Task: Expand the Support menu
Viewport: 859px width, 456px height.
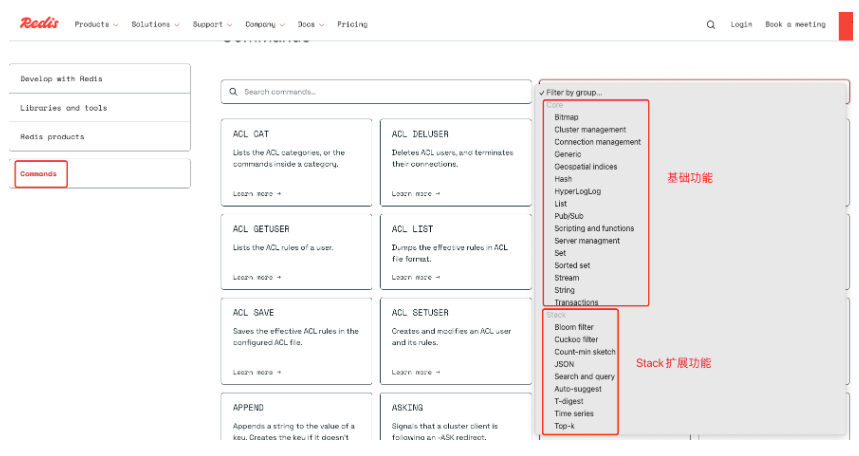Action: 212,24
